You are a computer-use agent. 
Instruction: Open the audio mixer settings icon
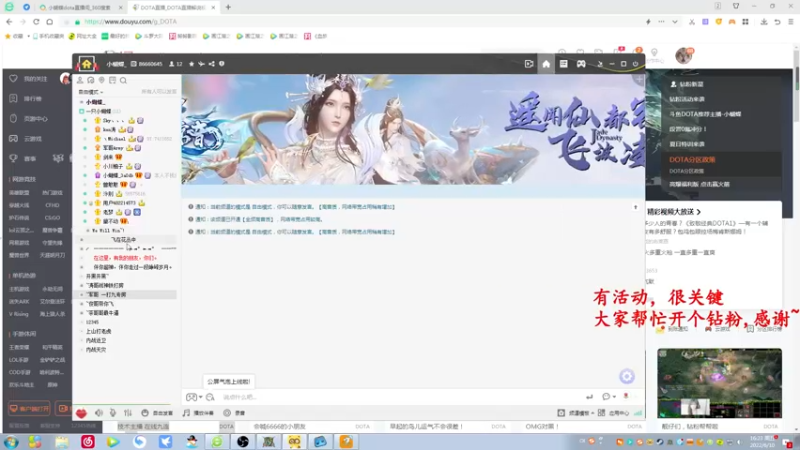click(128, 413)
